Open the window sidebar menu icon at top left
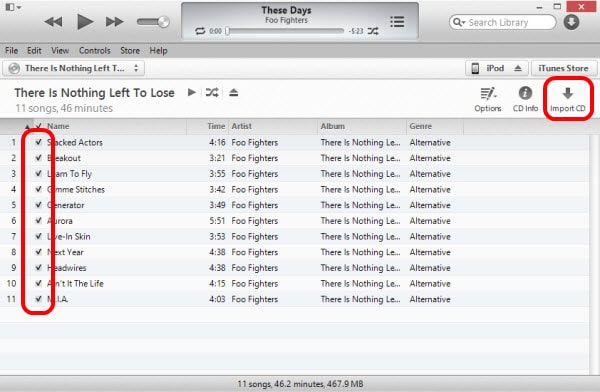The image size is (600, 392). [13, 7]
